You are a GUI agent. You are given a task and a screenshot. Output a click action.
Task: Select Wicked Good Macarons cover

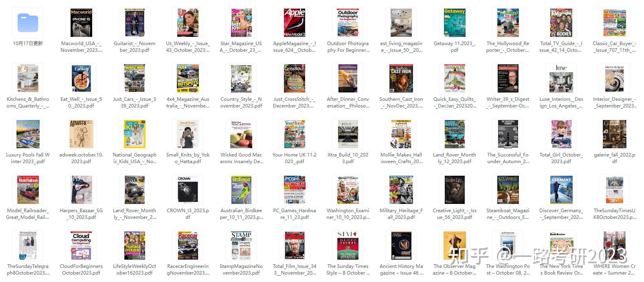click(241, 134)
